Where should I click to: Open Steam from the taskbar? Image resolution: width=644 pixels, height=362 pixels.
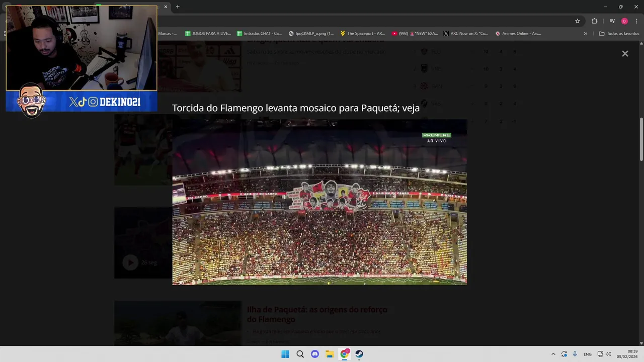pyautogui.click(x=359, y=354)
